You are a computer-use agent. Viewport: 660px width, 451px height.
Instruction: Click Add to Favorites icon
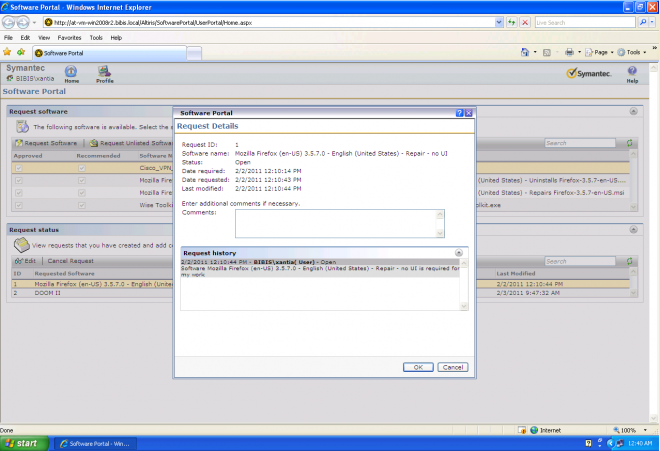coord(21,52)
